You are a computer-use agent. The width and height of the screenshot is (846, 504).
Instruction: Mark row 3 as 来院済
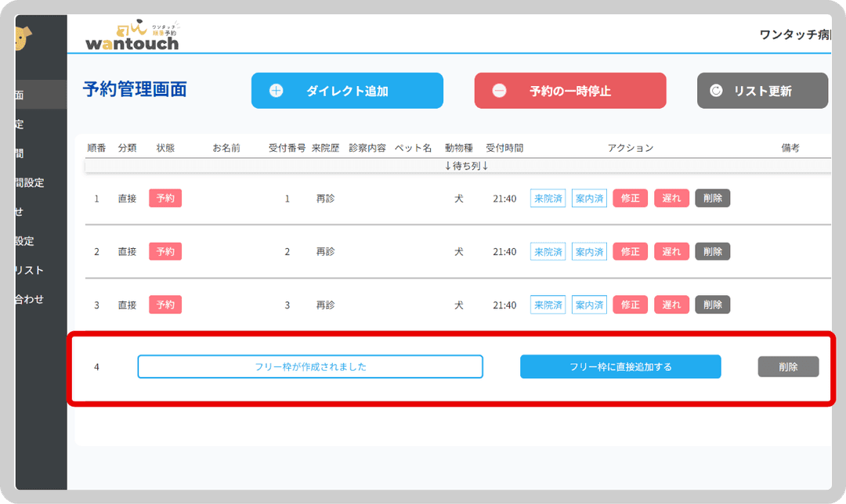coord(548,305)
